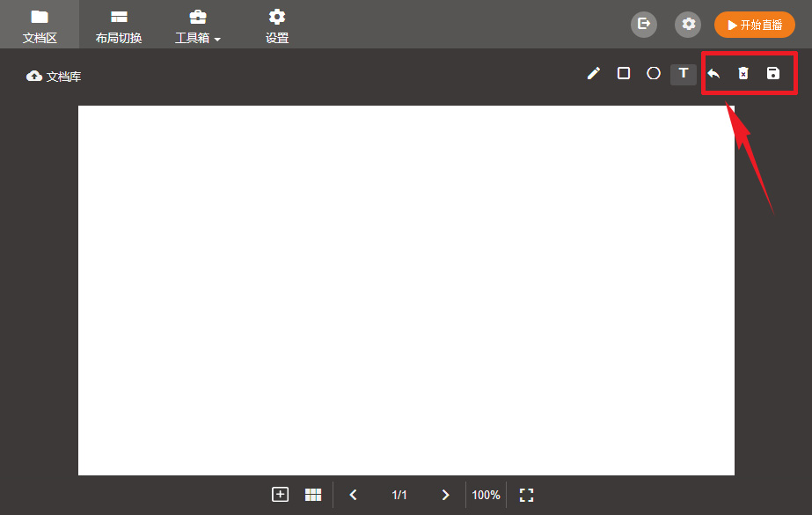Select the rectangle shape tool
Screen dimensions: 812x515
(624, 74)
